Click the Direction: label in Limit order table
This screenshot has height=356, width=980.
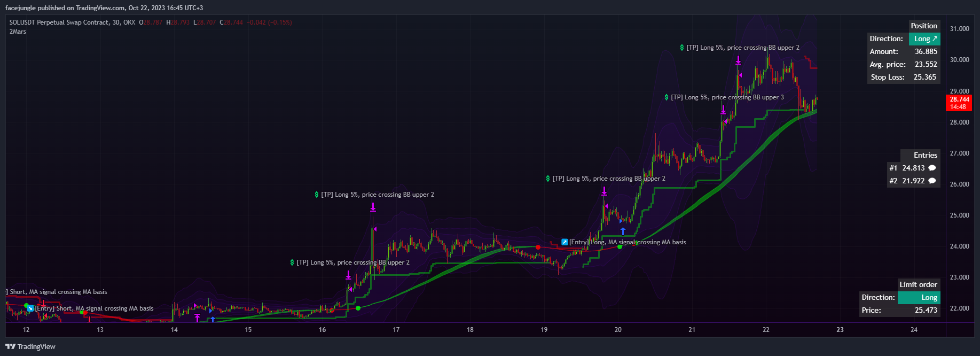(x=878, y=297)
